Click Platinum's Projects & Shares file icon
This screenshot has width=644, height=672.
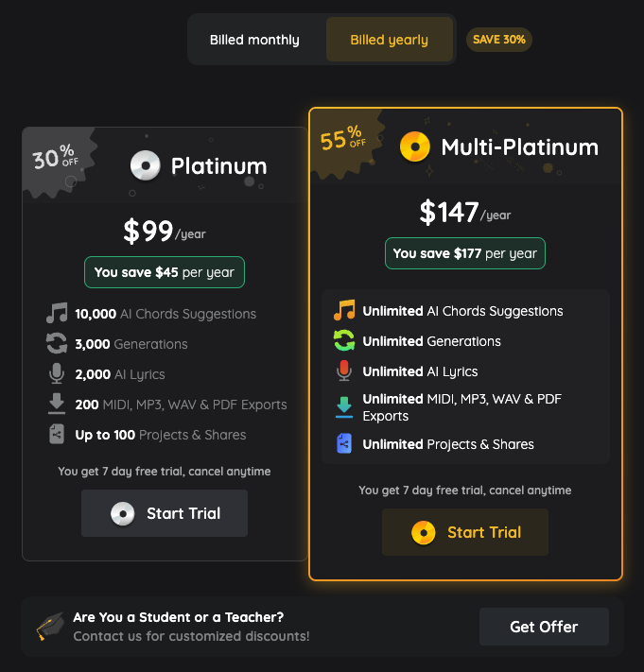point(57,435)
